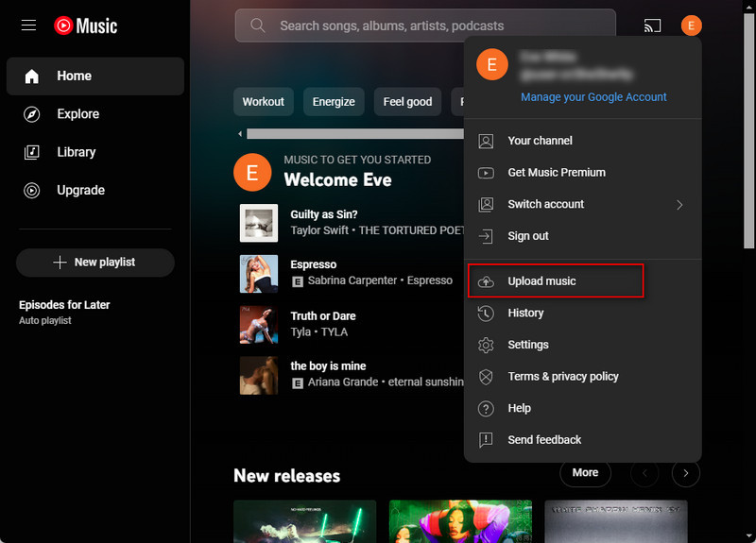Click the search magnifier icon
Viewport: 756px width, 543px height.
[x=258, y=25]
